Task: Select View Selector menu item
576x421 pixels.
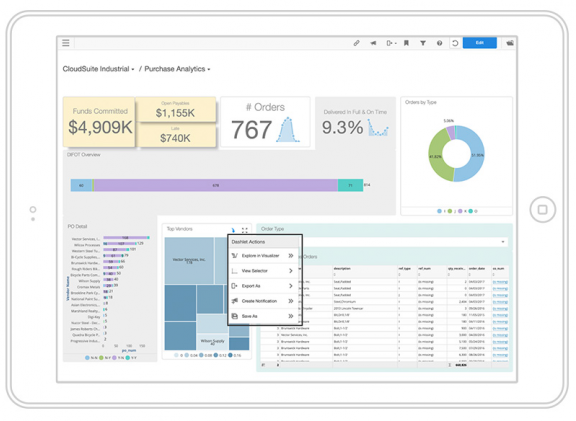Action: click(x=262, y=271)
